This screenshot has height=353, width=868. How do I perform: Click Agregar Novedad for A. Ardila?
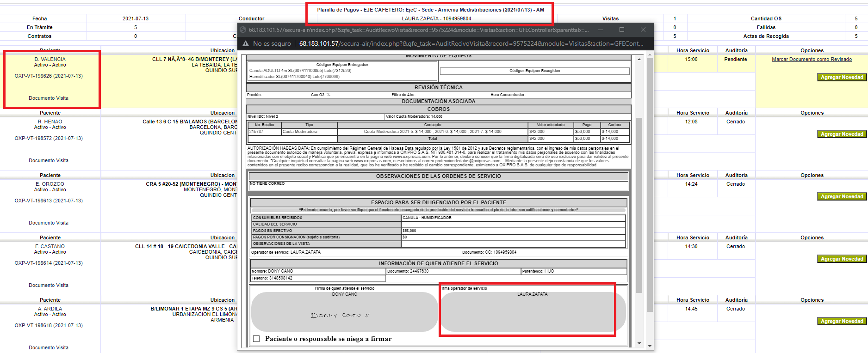click(842, 321)
